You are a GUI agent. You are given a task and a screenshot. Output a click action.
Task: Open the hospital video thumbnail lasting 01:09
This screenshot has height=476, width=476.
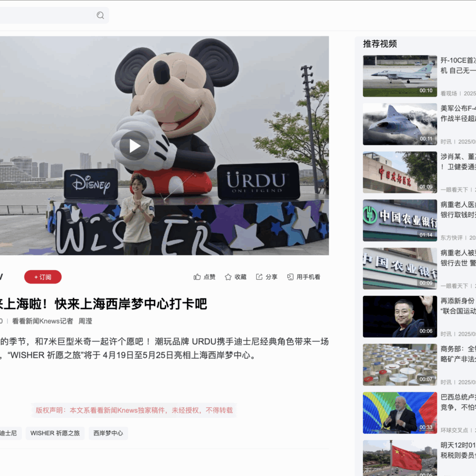pos(400,172)
